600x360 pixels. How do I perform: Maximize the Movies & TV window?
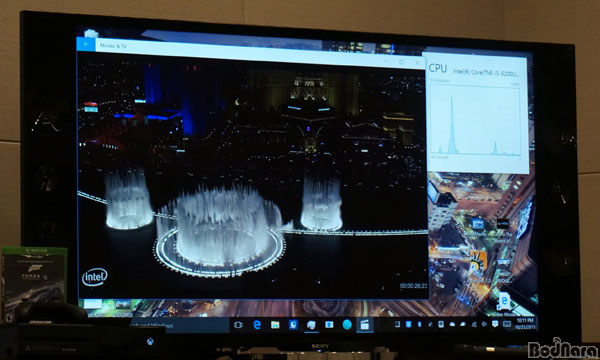tap(401, 62)
